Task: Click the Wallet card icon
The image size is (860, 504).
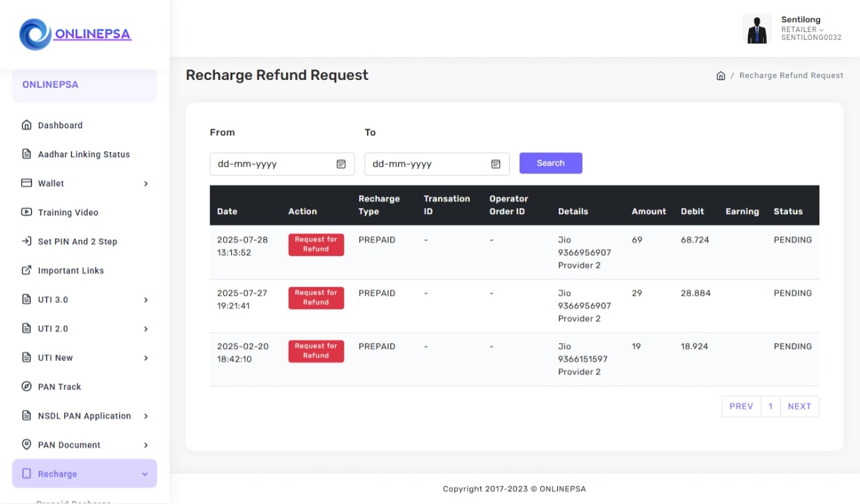Action: tap(27, 183)
